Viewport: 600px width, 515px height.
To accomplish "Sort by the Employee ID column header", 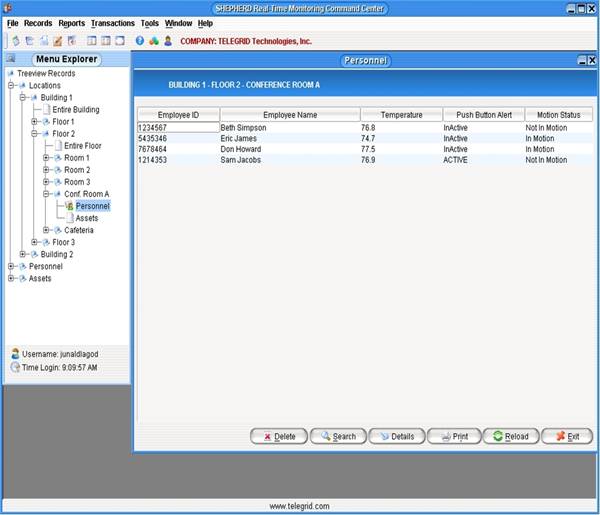I will click(x=178, y=115).
